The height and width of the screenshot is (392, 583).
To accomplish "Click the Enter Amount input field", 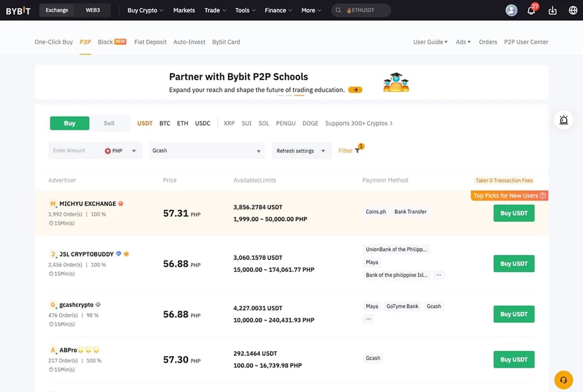I will [74, 151].
